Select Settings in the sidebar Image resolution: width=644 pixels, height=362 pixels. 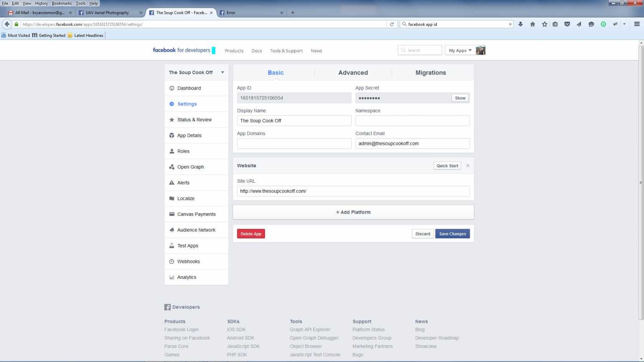pyautogui.click(x=197, y=104)
